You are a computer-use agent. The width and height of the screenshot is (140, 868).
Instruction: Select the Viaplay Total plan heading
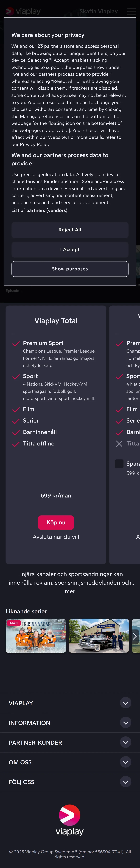point(56,321)
